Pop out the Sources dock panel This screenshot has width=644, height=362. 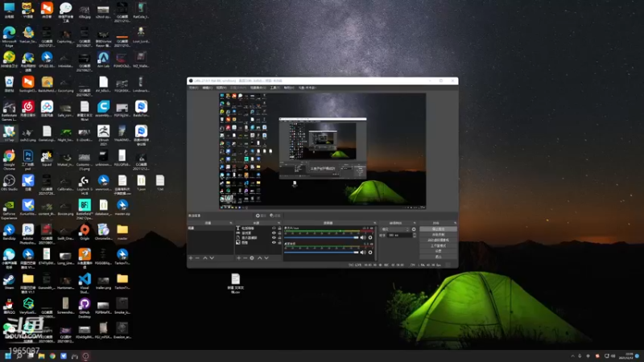click(279, 223)
